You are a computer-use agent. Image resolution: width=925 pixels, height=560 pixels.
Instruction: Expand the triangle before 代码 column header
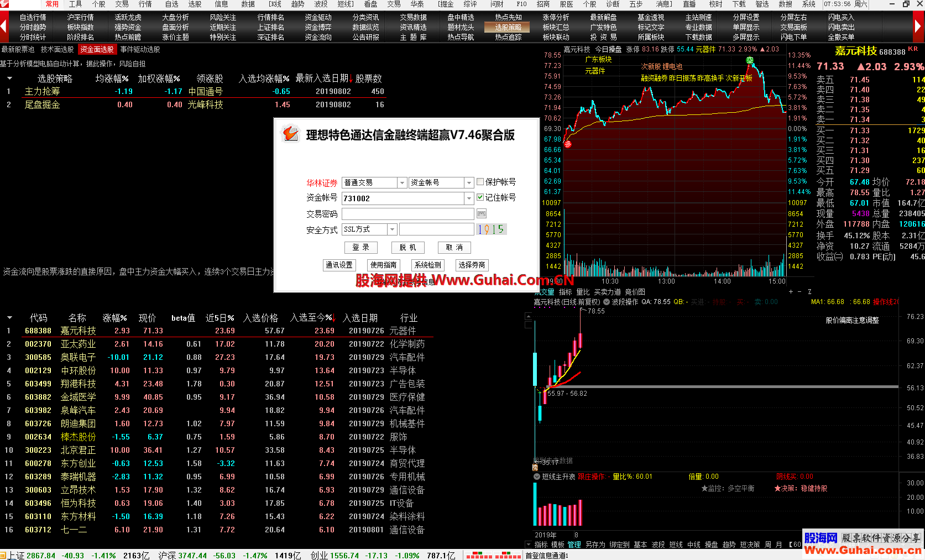pos(9,318)
